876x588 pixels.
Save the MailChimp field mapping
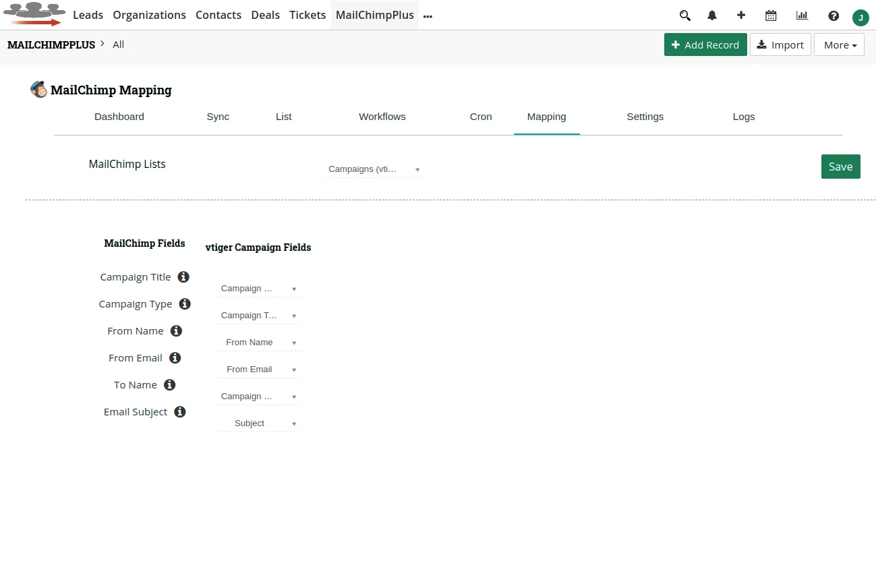tap(840, 166)
